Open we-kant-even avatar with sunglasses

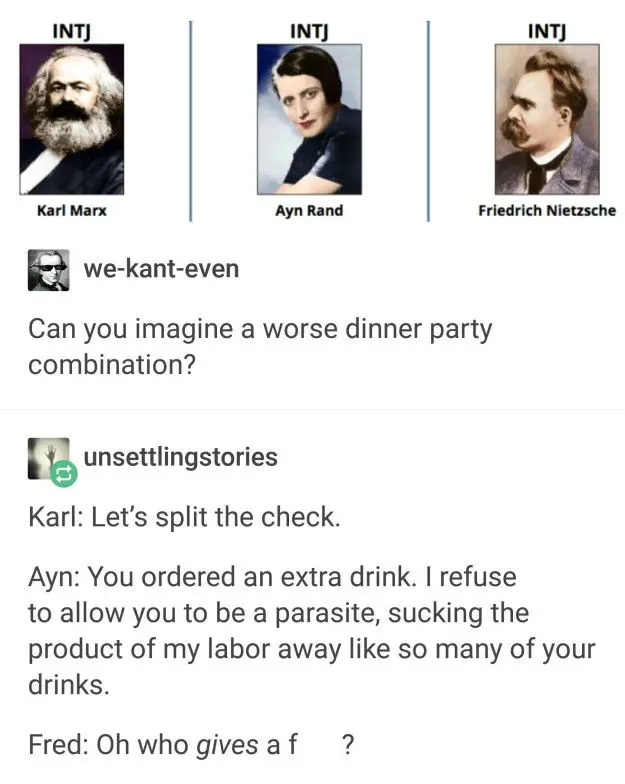pyautogui.click(x=48, y=270)
